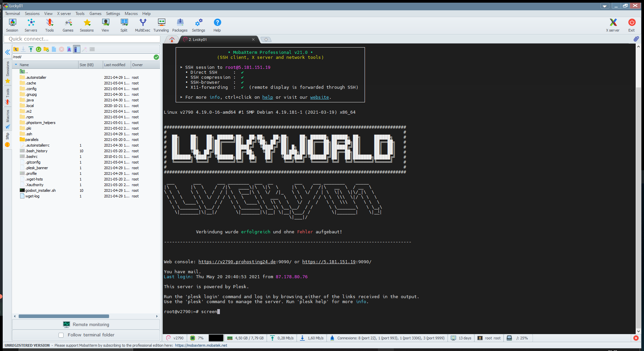
Task: Open the dropdown arrow in the title bar
Action: 604,6
